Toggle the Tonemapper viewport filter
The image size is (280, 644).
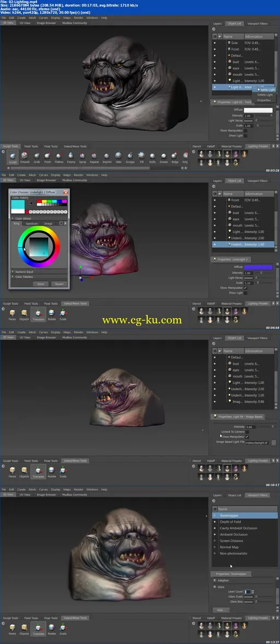[x=214, y=516]
